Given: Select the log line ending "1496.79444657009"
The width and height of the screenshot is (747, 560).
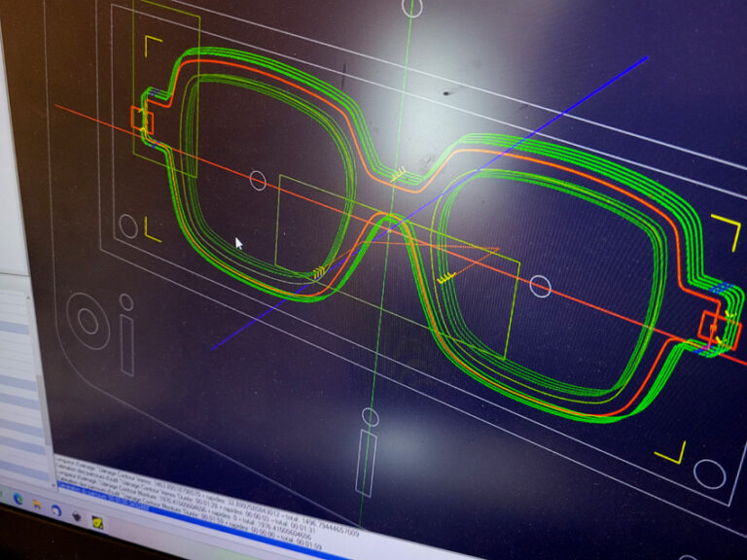Looking at the screenshot, I should click(x=207, y=496).
